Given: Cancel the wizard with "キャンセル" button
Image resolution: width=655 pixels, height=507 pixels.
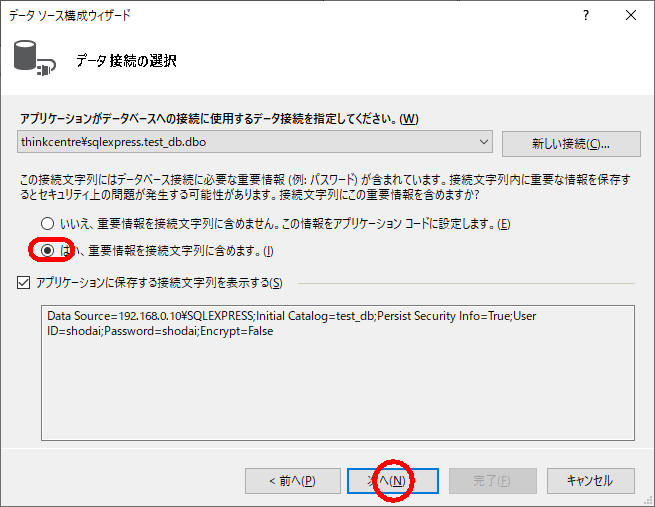Looking at the screenshot, I should (589, 480).
